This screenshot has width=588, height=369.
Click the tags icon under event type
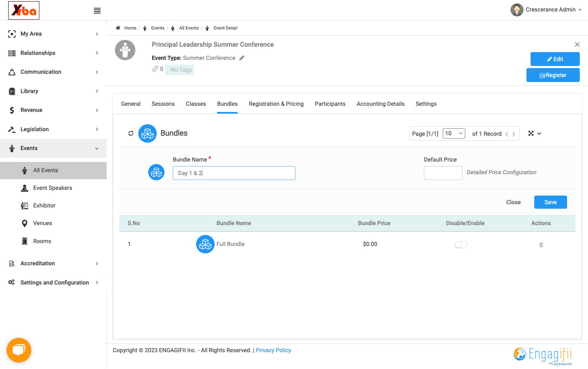(x=155, y=69)
